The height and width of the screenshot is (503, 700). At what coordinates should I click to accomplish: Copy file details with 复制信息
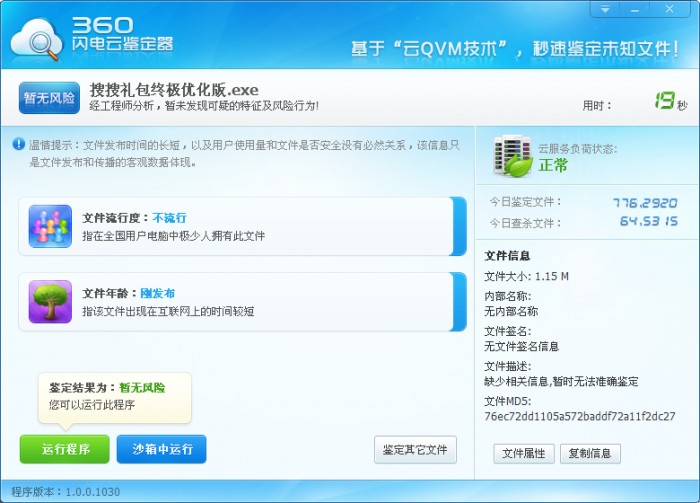pos(590,453)
